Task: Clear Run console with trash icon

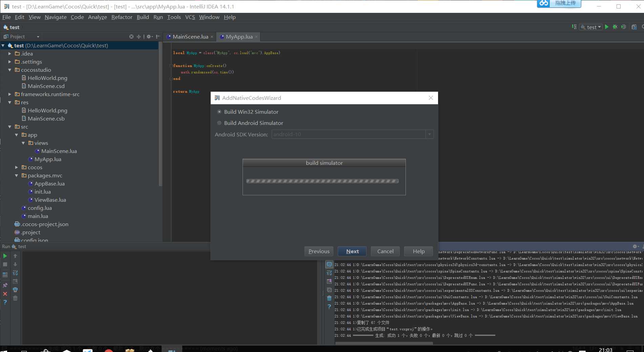Action: (15, 298)
